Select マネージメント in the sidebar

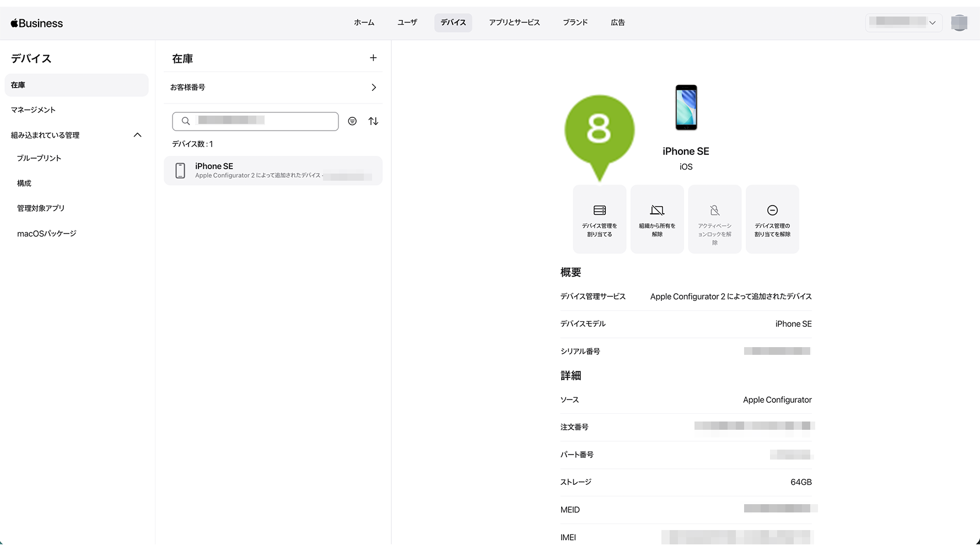[34, 110]
